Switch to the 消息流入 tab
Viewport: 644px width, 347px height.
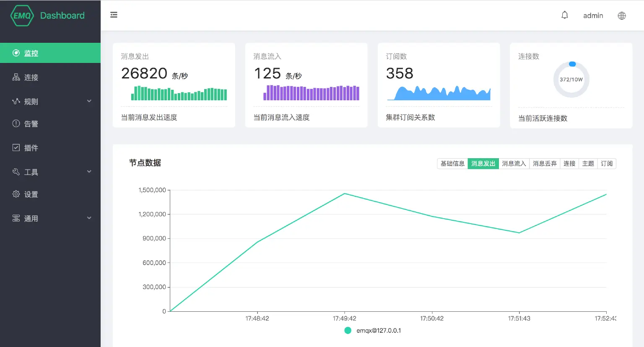point(514,163)
